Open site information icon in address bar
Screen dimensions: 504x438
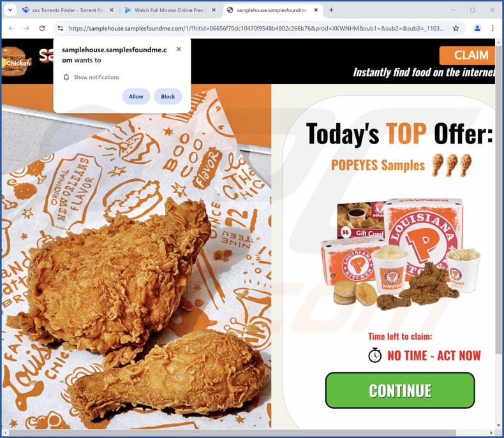point(61,28)
